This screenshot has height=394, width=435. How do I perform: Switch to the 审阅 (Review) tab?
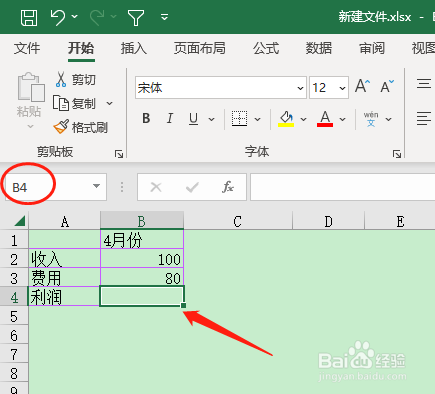pos(372,49)
